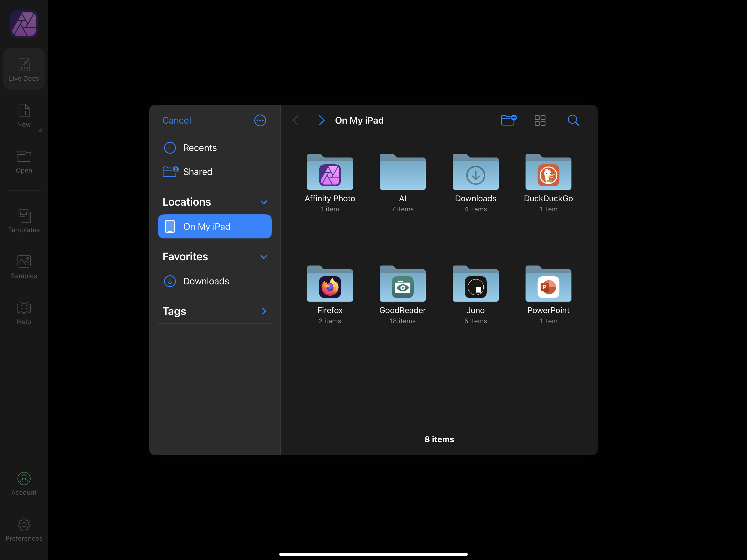Click '7 items' under AI

(402, 209)
